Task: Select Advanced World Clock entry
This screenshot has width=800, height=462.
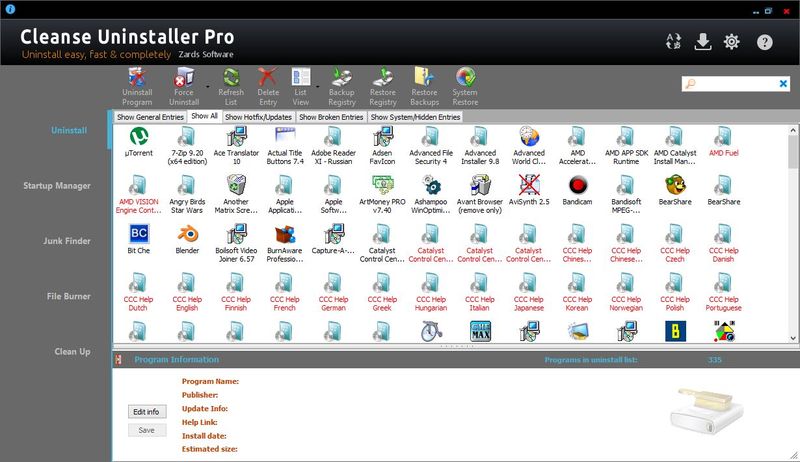Action: [529, 146]
